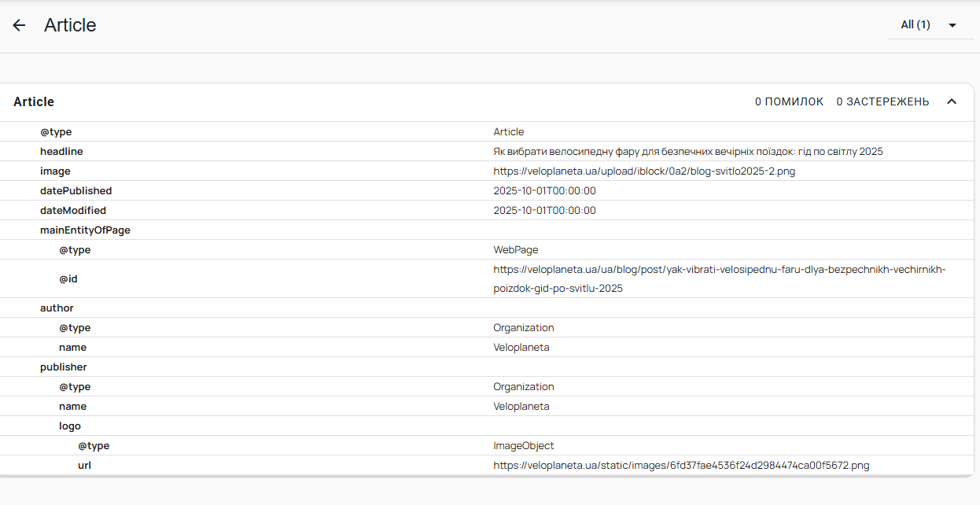Select the publisher property row

(64, 367)
